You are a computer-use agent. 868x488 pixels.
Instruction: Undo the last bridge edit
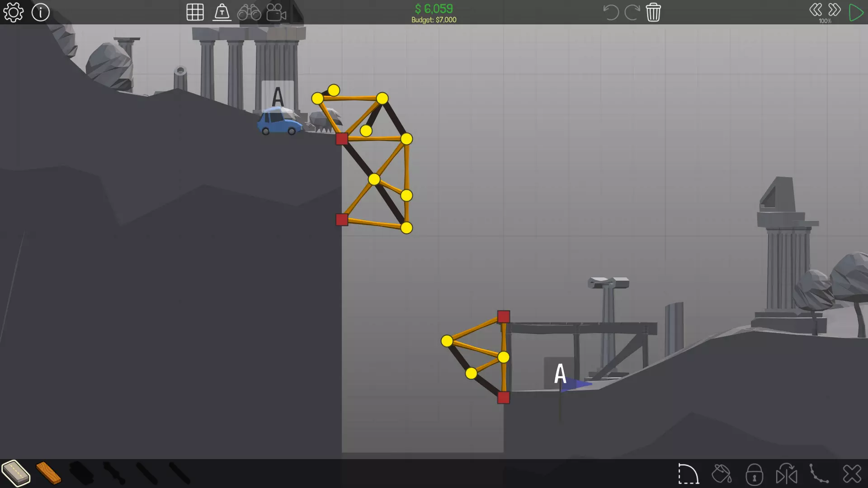611,12
